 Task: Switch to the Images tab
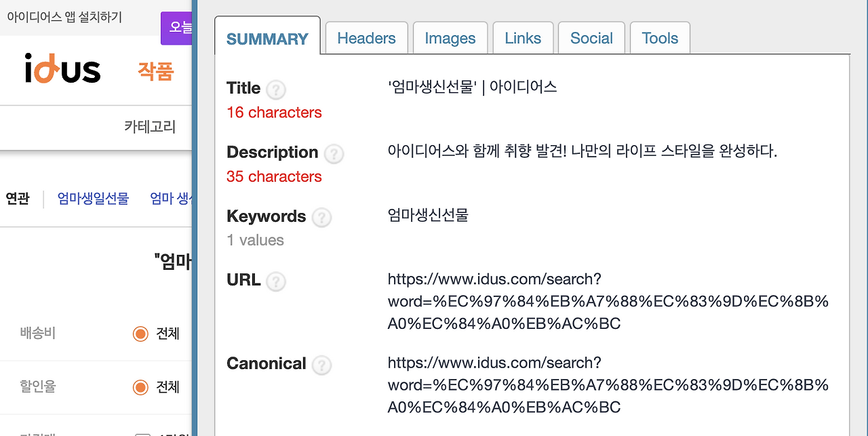(x=450, y=38)
